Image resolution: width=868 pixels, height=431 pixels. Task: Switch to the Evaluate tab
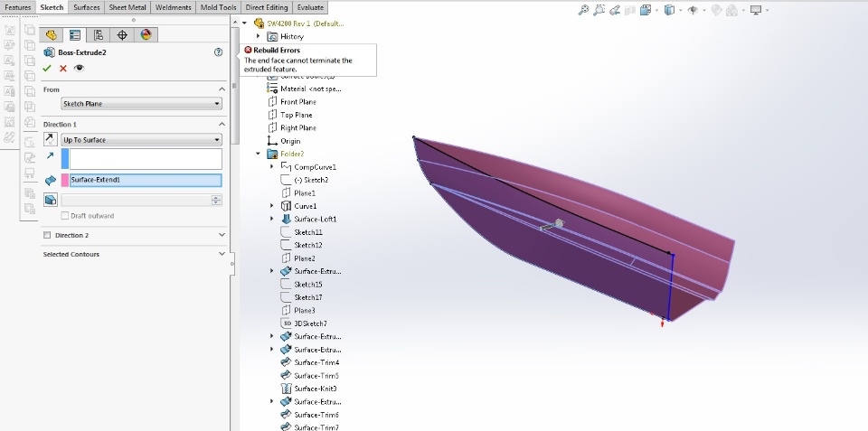tap(310, 7)
